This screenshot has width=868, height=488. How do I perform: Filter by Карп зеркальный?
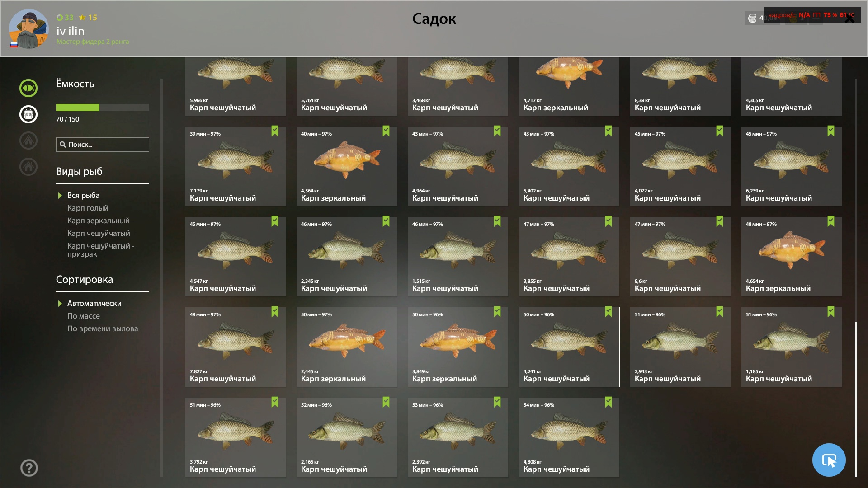point(98,221)
